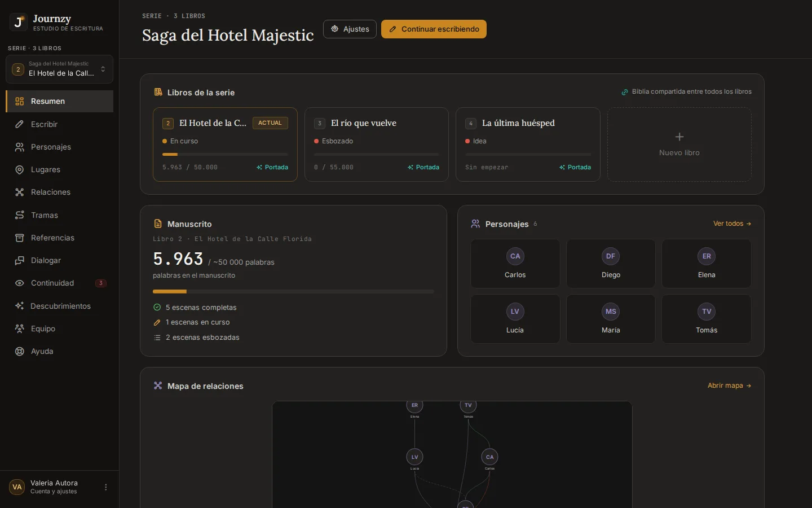Go to Resumen in sidebar
Image resolution: width=812 pixels, height=508 pixels.
59,101
